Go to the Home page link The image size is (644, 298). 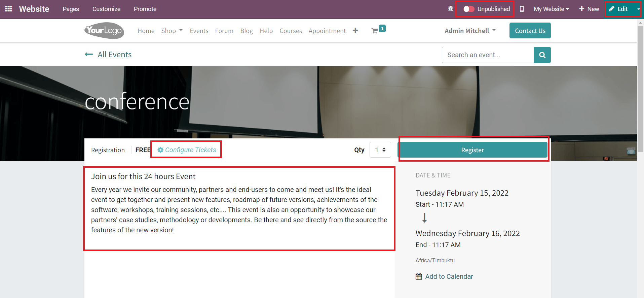(146, 31)
